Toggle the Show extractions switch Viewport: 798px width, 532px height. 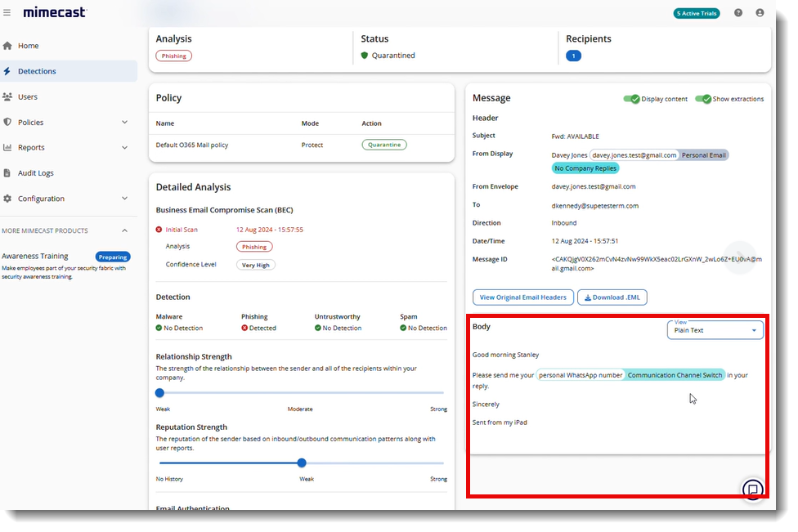[x=703, y=98]
